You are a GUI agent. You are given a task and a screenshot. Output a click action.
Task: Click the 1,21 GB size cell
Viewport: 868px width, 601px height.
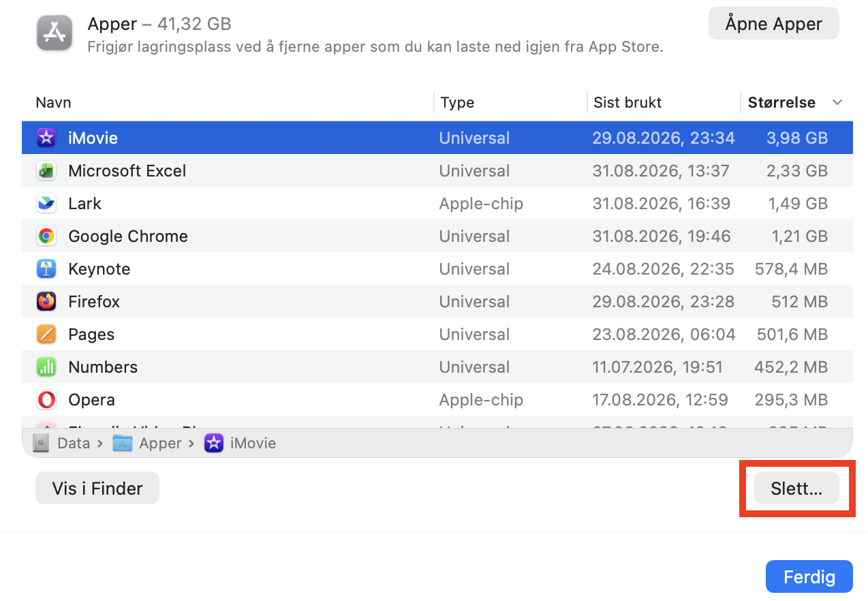click(x=799, y=236)
